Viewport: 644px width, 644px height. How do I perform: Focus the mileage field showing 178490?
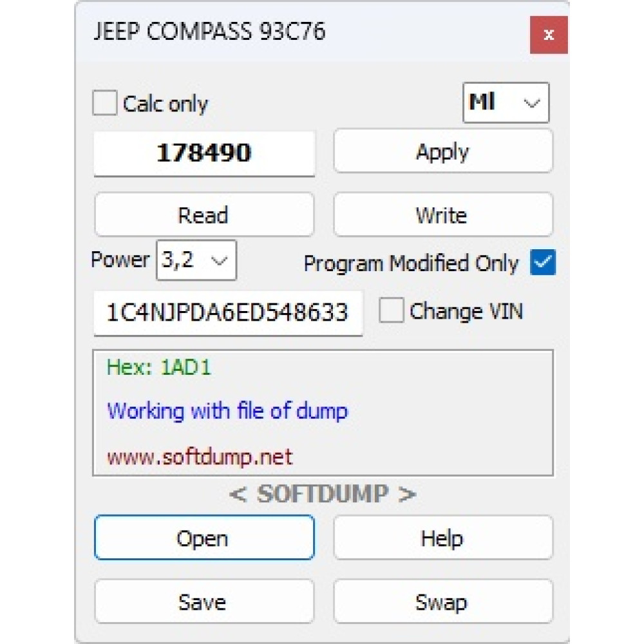click(204, 153)
